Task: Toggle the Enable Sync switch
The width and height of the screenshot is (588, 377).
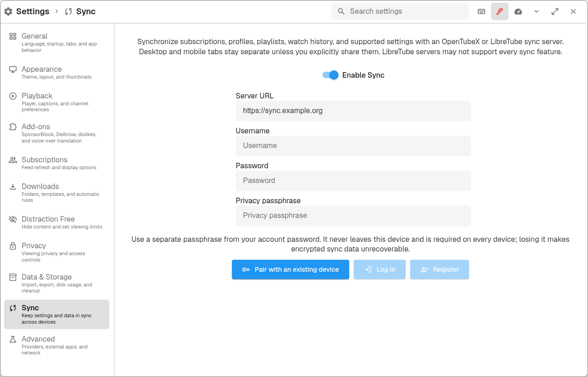Action: tap(330, 75)
